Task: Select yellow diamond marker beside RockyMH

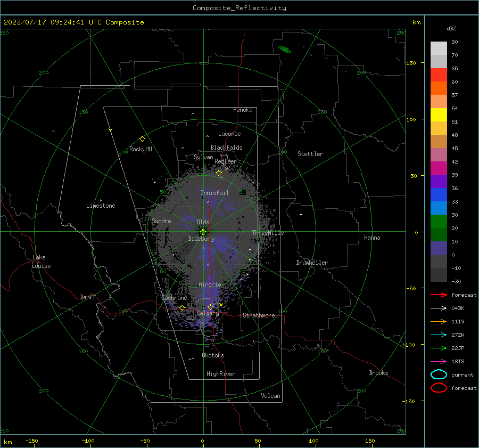Action: point(142,139)
